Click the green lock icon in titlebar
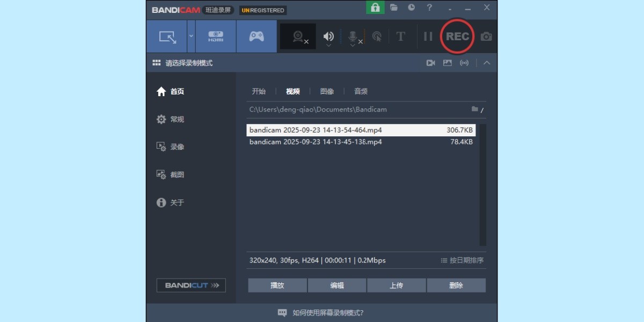Screen dimensions: 644x322 375,8
